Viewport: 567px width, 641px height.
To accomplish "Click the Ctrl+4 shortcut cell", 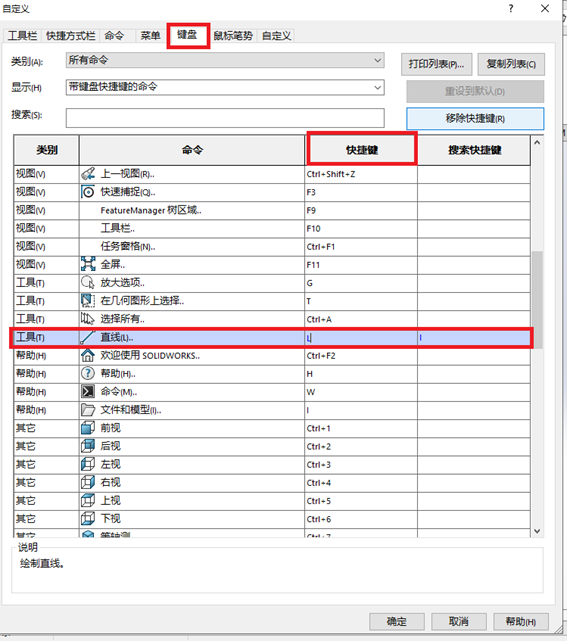I will 361,483.
